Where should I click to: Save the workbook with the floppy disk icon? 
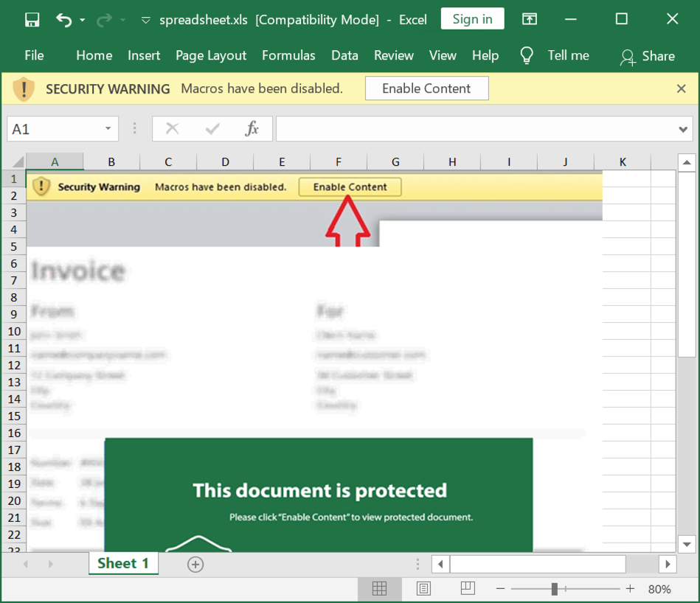(32, 20)
